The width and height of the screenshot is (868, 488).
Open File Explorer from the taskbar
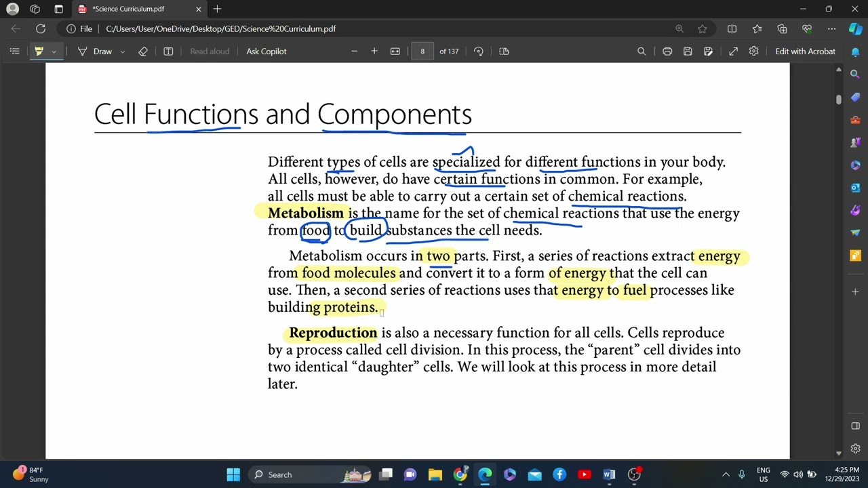tap(435, 474)
